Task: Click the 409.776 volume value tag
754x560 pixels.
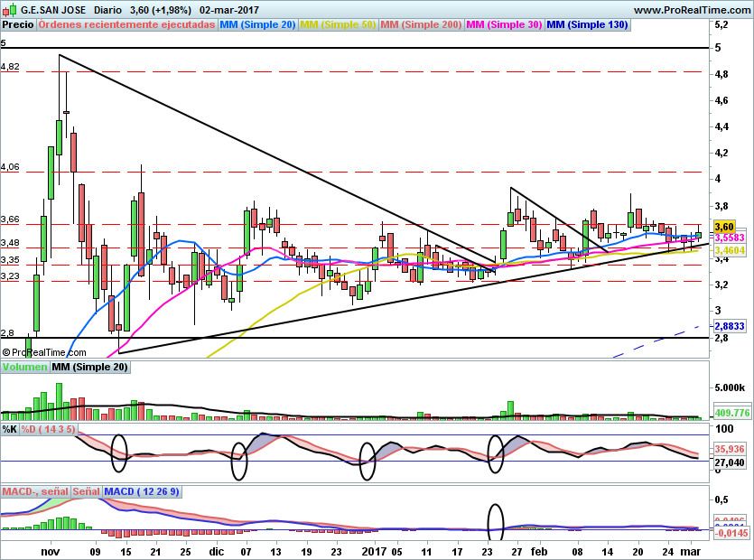Action: [x=732, y=413]
